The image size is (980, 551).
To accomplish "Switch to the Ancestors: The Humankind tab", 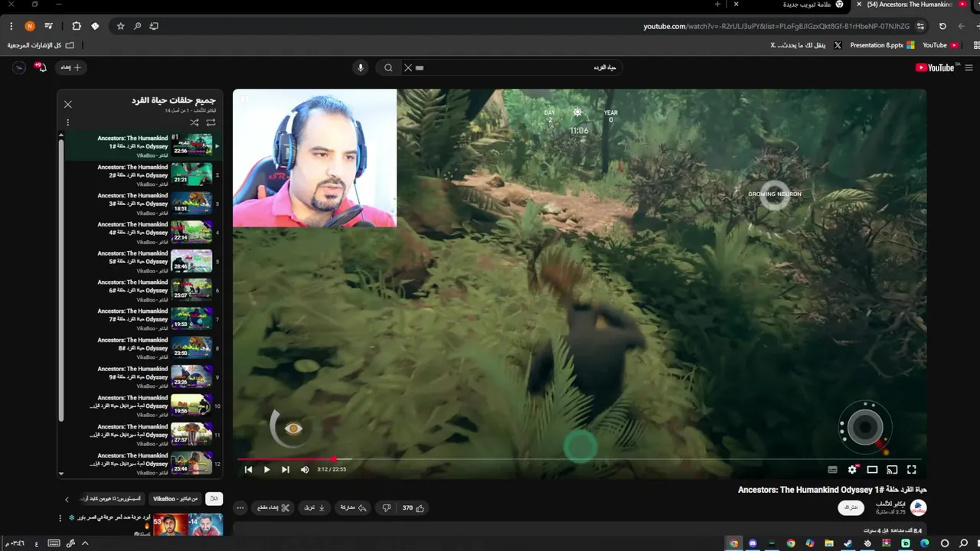I will [911, 5].
